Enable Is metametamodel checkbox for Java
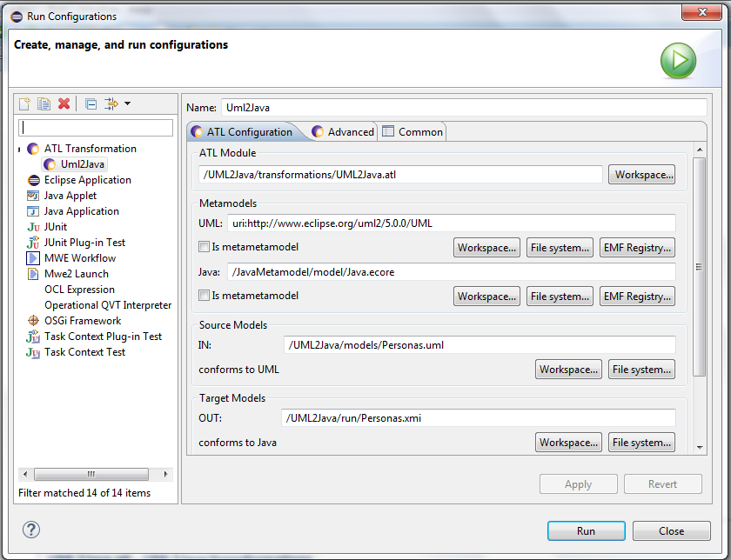The height and width of the screenshot is (560, 731). (204, 295)
